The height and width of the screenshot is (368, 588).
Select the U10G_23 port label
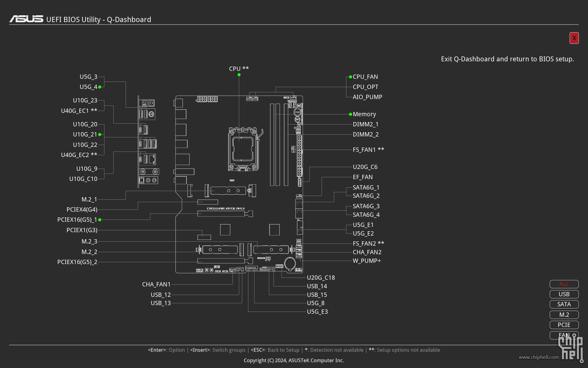click(85, 100)
